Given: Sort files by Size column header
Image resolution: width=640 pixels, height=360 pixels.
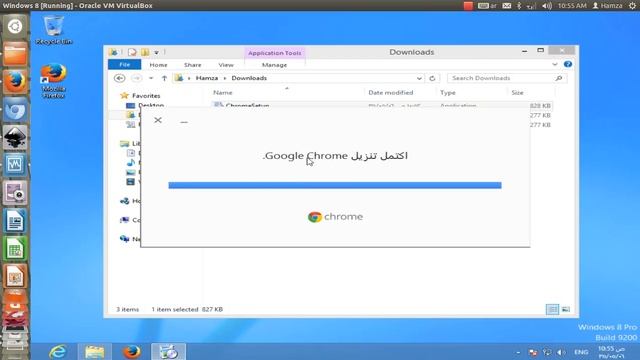Looking at the screenshot, I should point(517,93).
